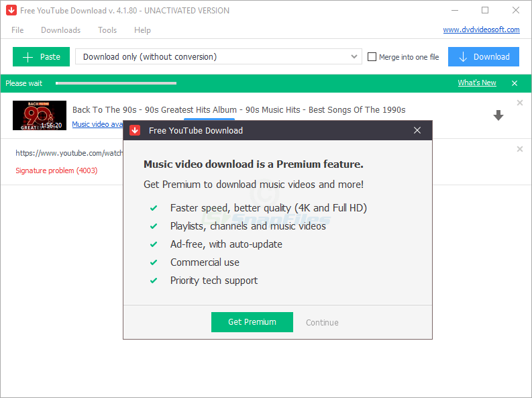Viewport: 532px width, 398px height.
Task: Click the Signature problem (4003) error text
Action: (x=56, y=170)
